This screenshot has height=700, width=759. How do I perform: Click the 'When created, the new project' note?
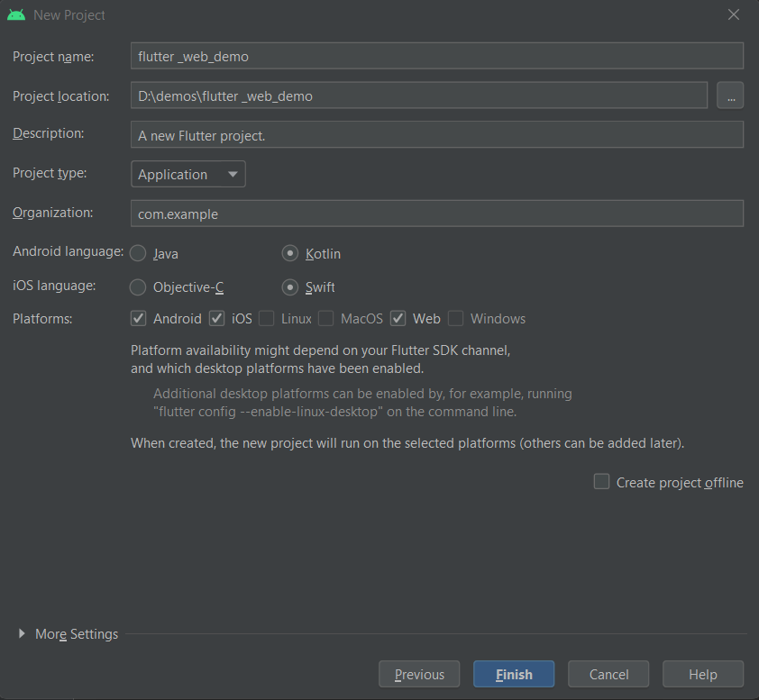click(407, 443)
